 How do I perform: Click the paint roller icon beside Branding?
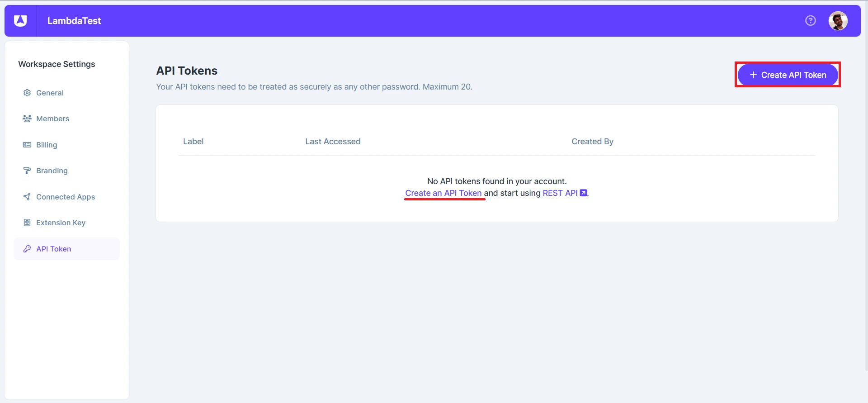click(x=27, y=171)
